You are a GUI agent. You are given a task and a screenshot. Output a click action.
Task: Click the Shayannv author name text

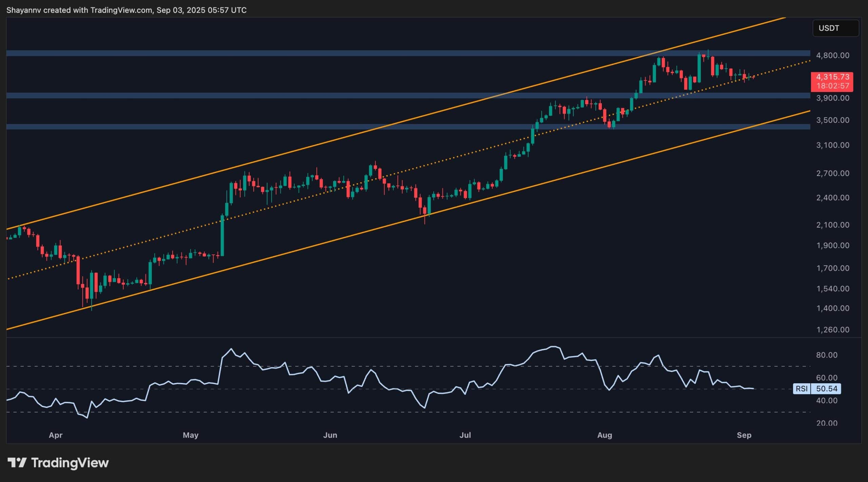24,10
